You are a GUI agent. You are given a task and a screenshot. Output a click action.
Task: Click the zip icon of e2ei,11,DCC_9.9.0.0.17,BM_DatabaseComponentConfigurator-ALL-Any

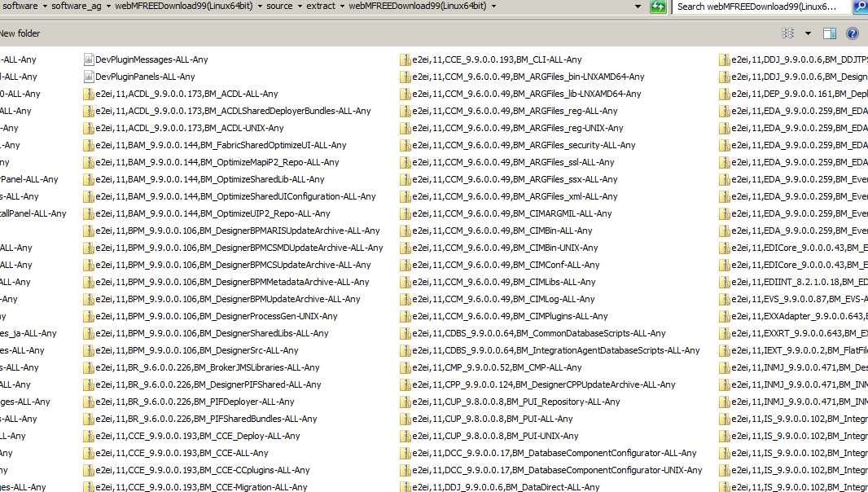406,453
